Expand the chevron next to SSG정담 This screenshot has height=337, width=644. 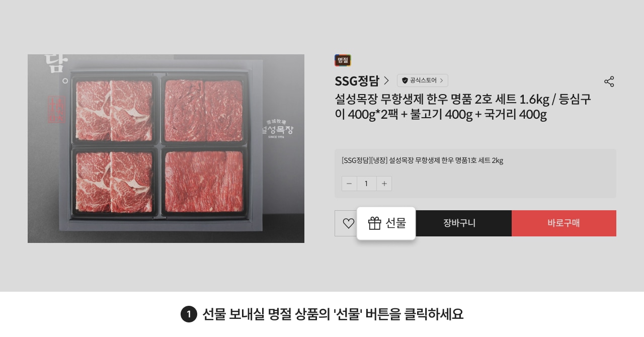point(386,80)
